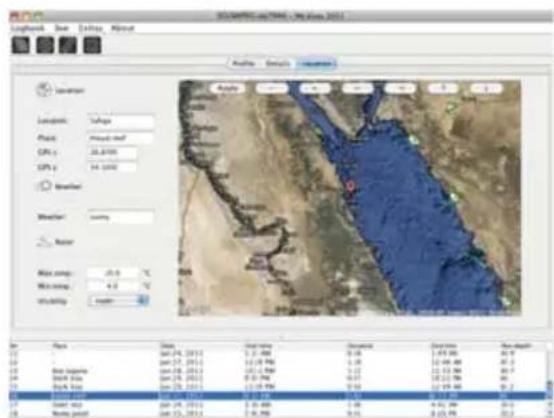
Task: Open the Logbook menu
Action: pos(28,28)
